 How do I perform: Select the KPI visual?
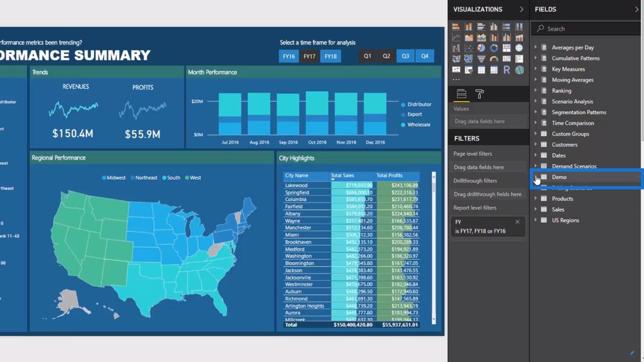(456, 70)
